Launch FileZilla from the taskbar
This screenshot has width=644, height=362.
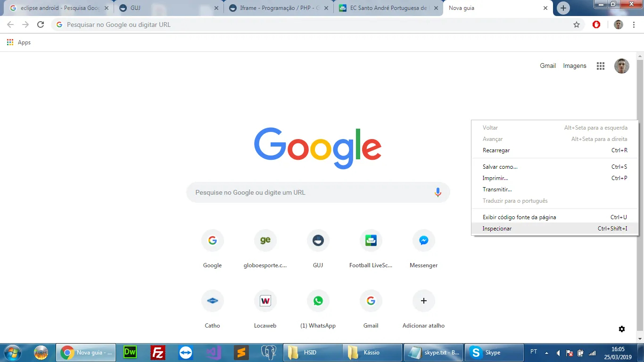tap(157, 353)
